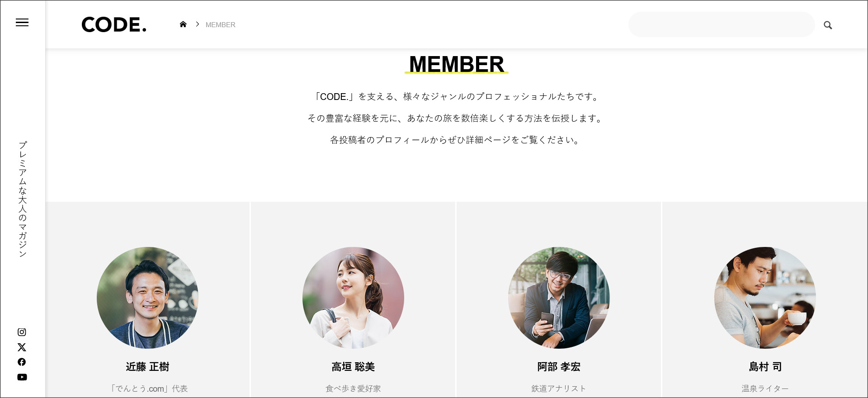This screenshot has width=868, height=398.
Task: Open 高垣 聡美's profile photo
Action: (353, 298)
